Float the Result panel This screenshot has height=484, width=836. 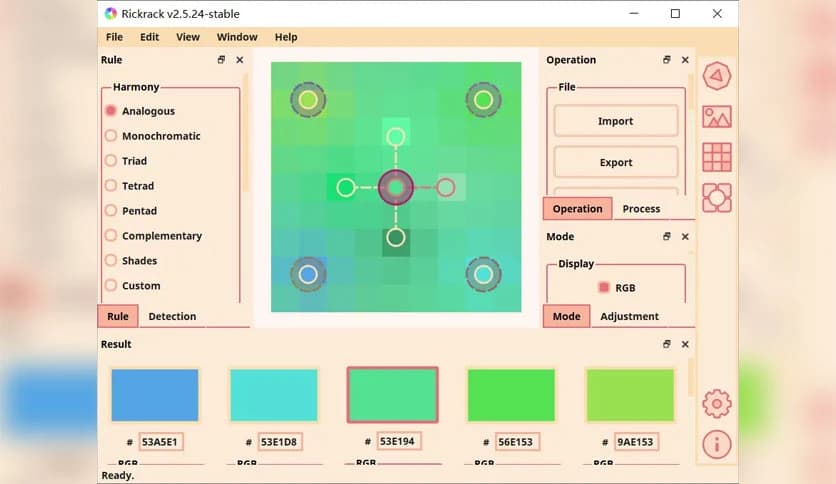coord(666,344)
